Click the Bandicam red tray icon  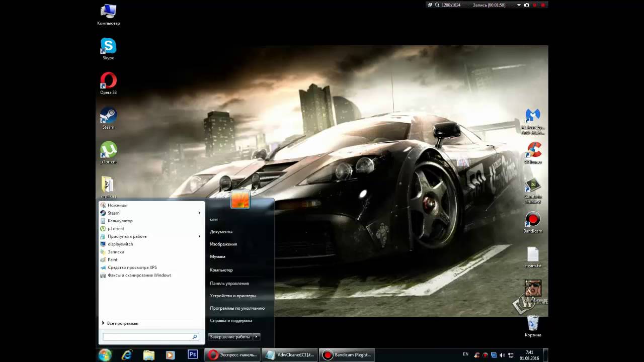click(x=485, y=355)
